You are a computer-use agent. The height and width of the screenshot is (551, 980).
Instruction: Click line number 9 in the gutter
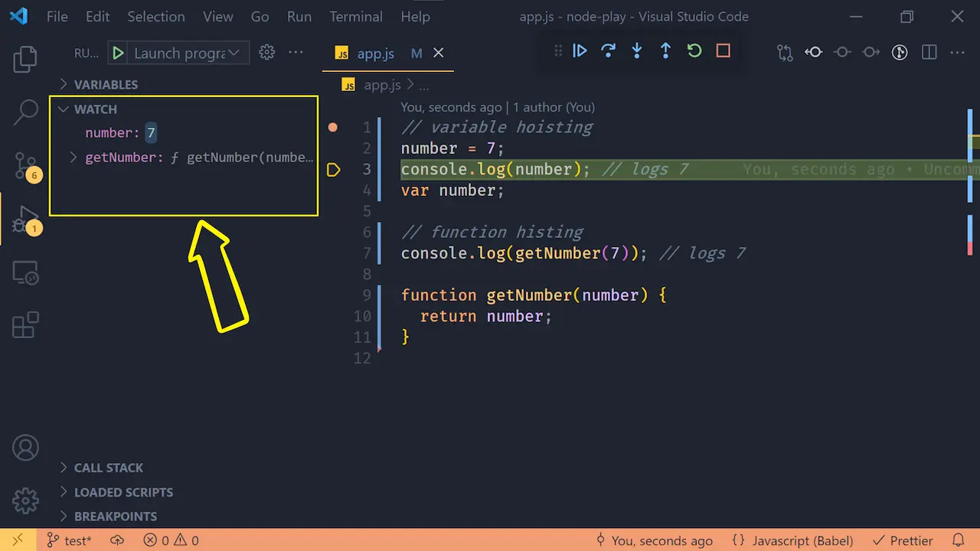366,295
